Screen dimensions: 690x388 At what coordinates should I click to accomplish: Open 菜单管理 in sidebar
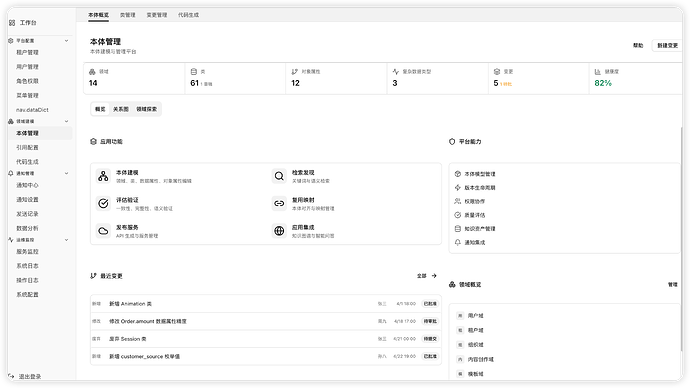click(27, 95)
